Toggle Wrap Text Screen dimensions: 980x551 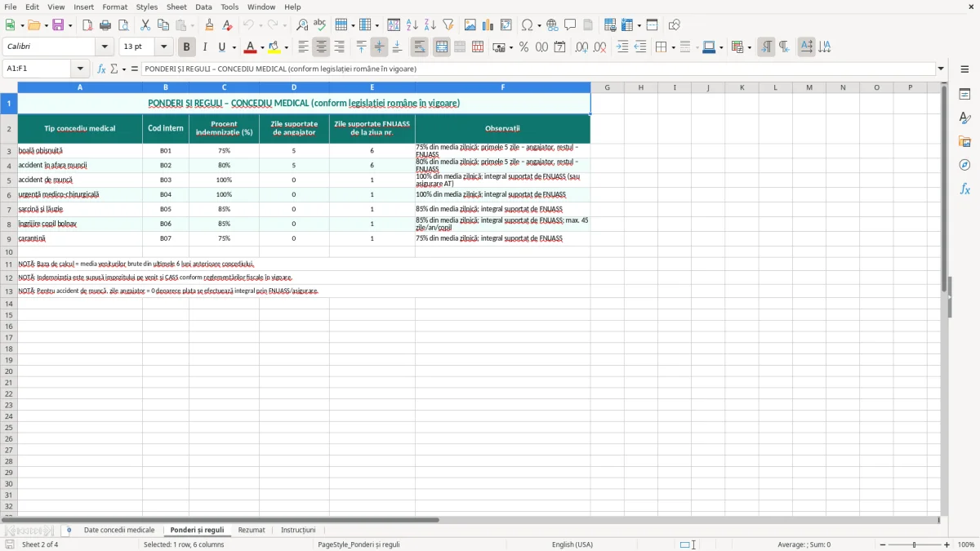click(x=420, y=47)
